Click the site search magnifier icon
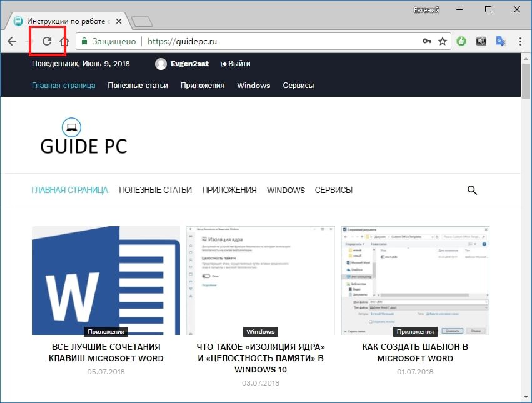 pyautogui.click(x=472, y=190)
